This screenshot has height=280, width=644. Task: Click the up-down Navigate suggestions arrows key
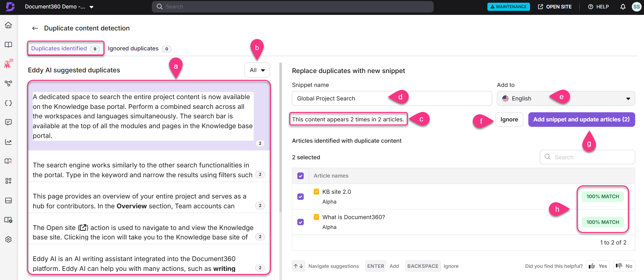[298, 266]
